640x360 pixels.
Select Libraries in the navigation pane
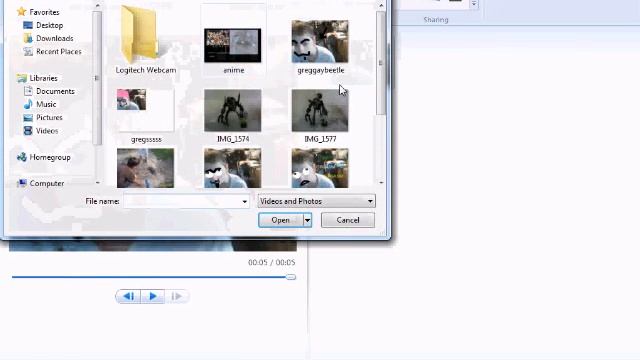coord(43,78)
